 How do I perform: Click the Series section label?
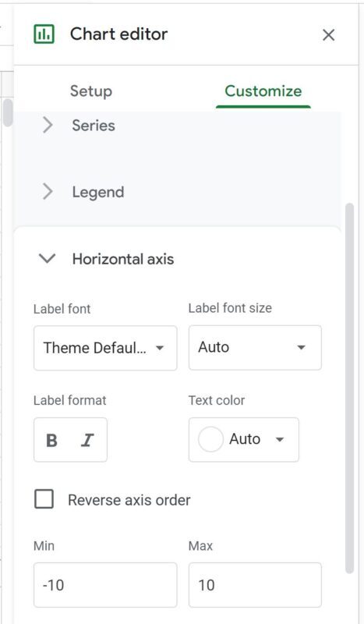[94, 126]
